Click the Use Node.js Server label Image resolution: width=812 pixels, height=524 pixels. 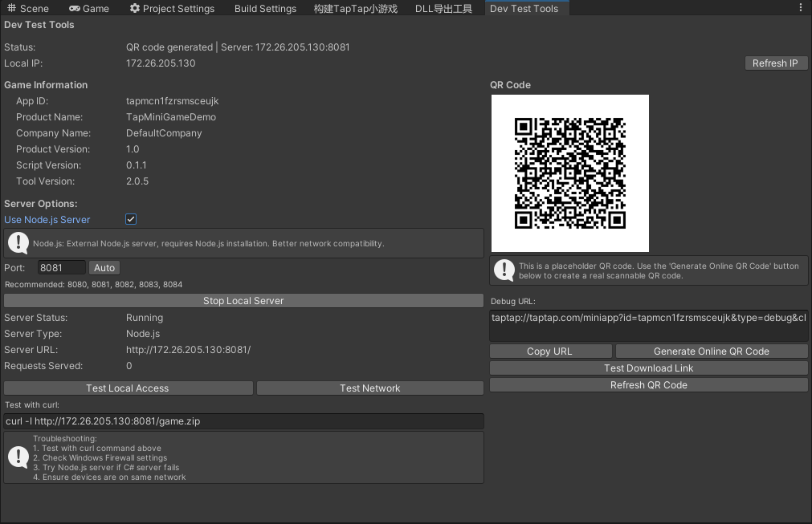coord(47,220)
